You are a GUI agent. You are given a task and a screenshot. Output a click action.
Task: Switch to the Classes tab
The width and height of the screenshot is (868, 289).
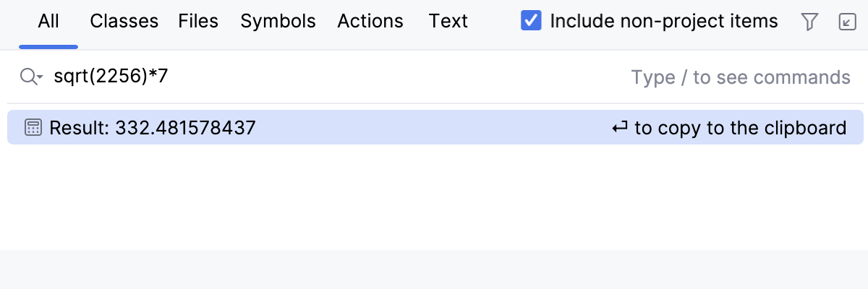tap(124, 21)
